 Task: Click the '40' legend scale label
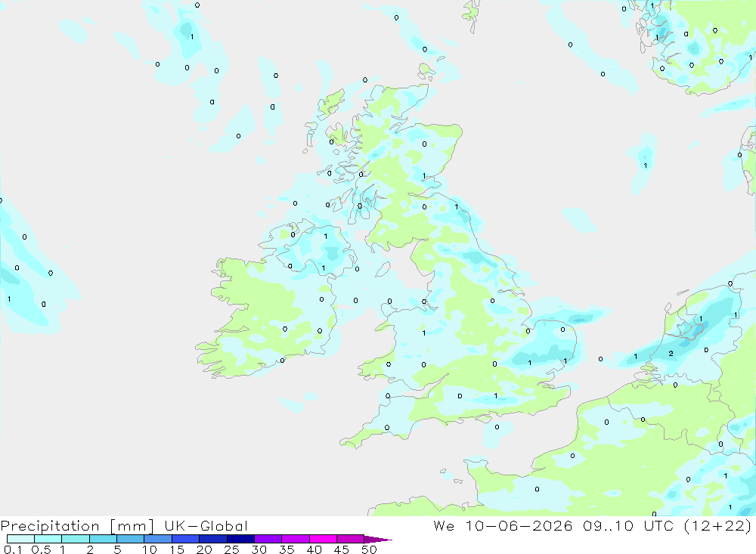point(314,549)
